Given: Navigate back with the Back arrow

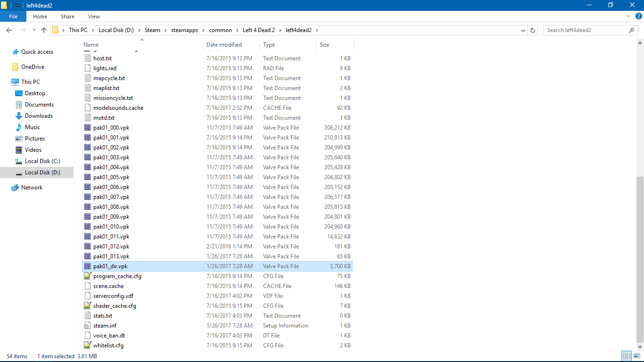Looking at the screenshot, I should pos(9,30).
